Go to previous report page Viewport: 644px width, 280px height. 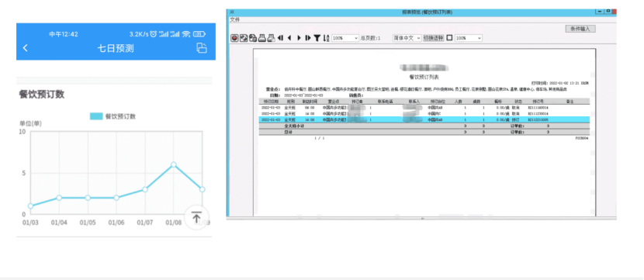pos(289,38)
